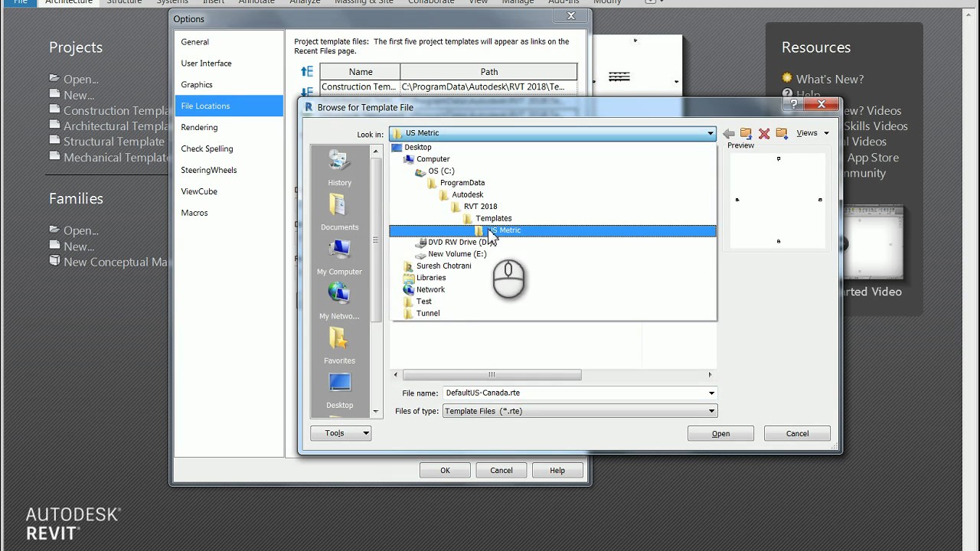Viewport: 980px width, 551px height.
Task: Click OK in the Options dialog
Action: tap(445, 471)
